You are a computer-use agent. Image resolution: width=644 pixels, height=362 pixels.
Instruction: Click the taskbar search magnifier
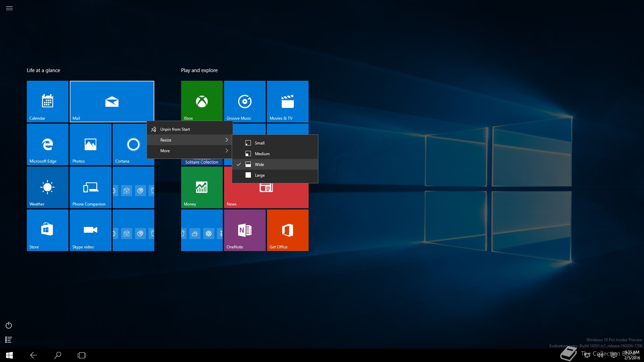[58, 355]
